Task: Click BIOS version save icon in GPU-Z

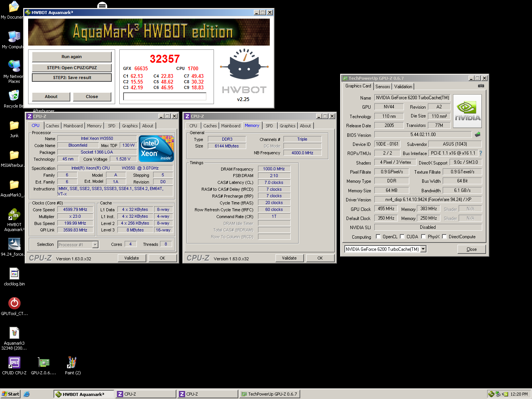Action: [x=478, y=135]
